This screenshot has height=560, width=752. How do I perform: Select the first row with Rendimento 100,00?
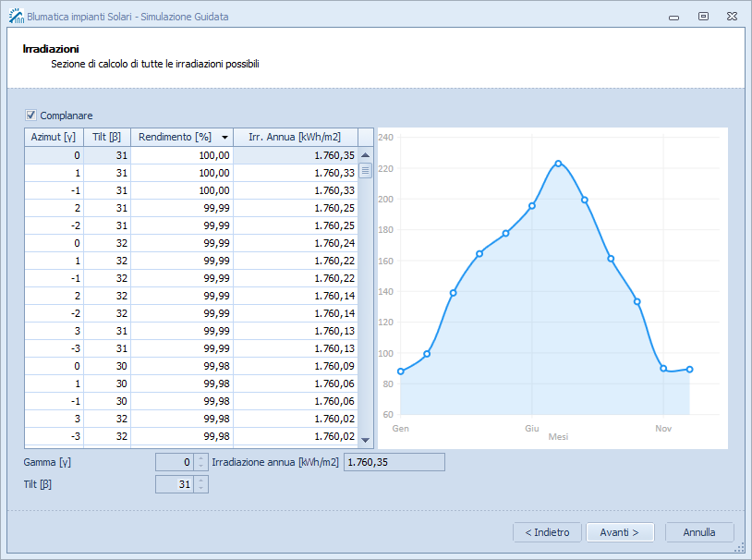tap(185, 154)
